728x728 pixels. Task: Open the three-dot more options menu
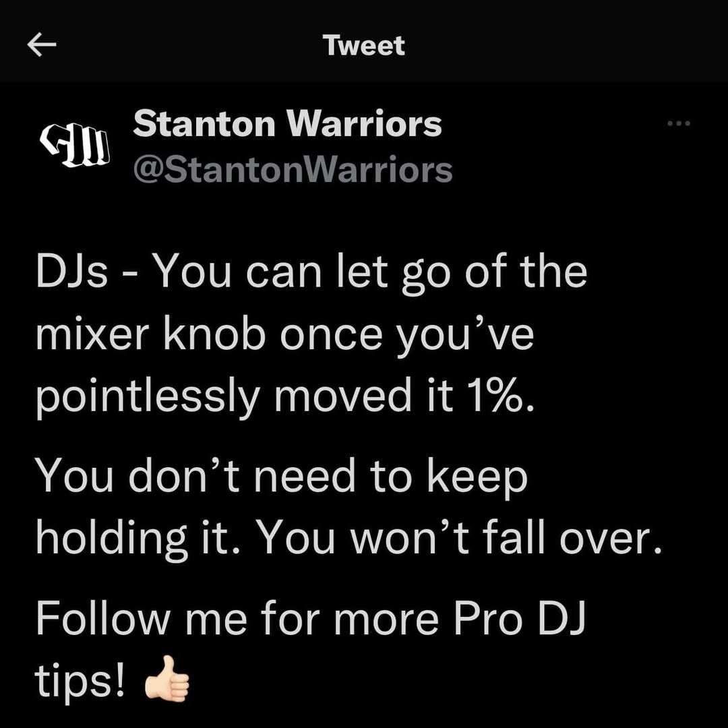678,123
